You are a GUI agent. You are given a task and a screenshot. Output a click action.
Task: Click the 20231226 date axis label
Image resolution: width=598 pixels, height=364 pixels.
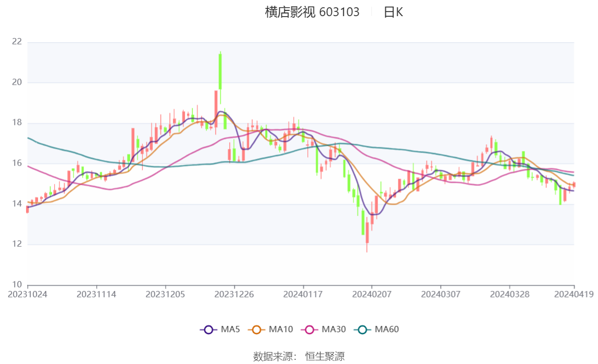pos(234,294)
